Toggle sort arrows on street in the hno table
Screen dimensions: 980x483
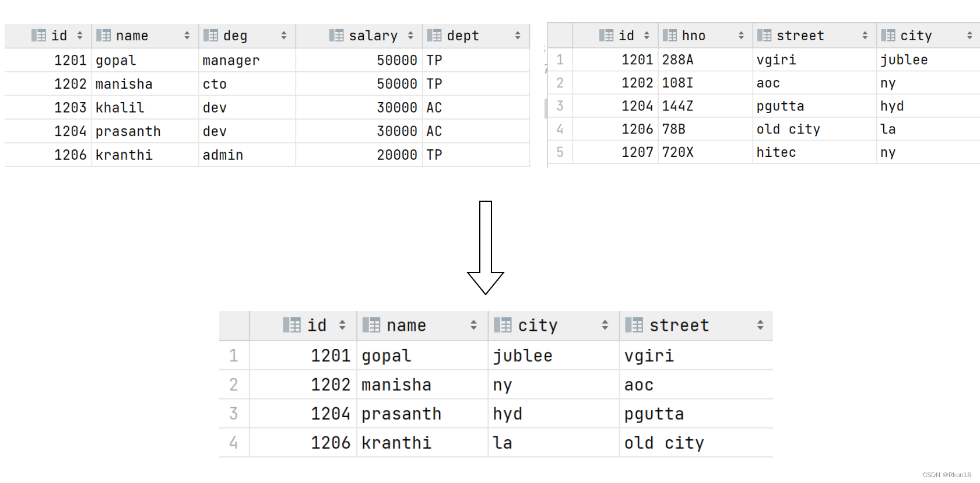pos(865,36)
